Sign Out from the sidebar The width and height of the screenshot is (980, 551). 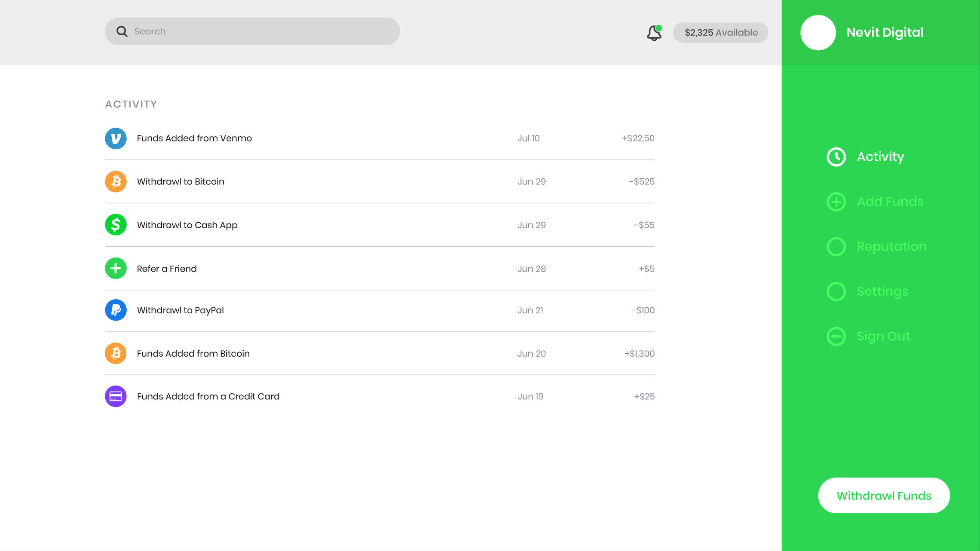pyautogui.click(x=883, y=336)
